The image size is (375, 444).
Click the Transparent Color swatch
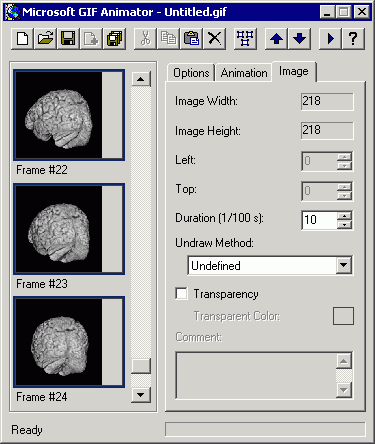pyautogui.click(x=343, y=316)
